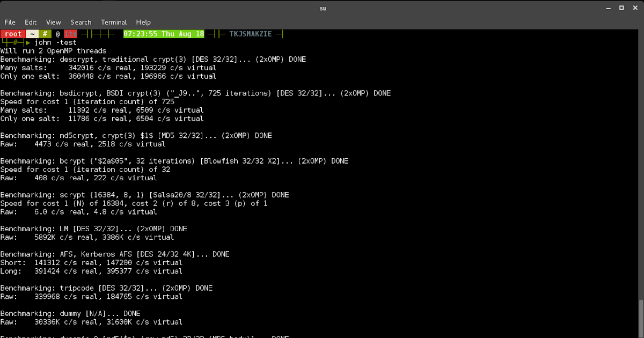Click the red root prompt segment
This screenshot has width=644, height=338.
tap(13, 34)
